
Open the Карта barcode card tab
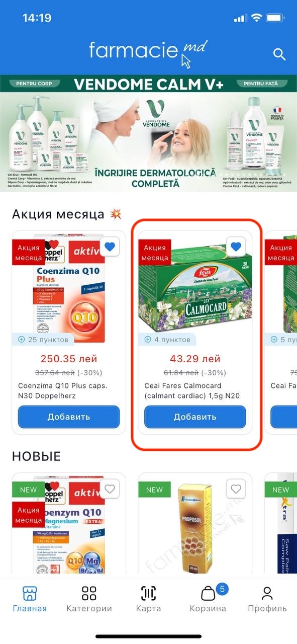point(148,599)
